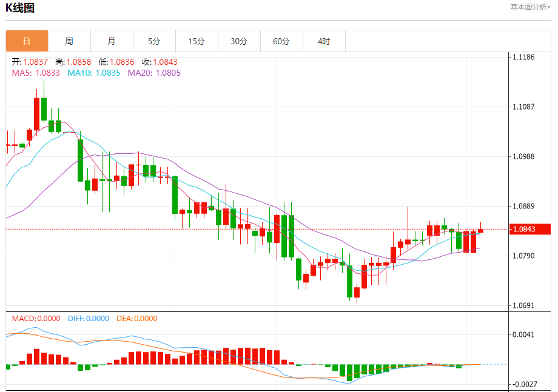The image size is (558, 392).
Task: Open the 4时 interval tab
Action: [324, 41]
